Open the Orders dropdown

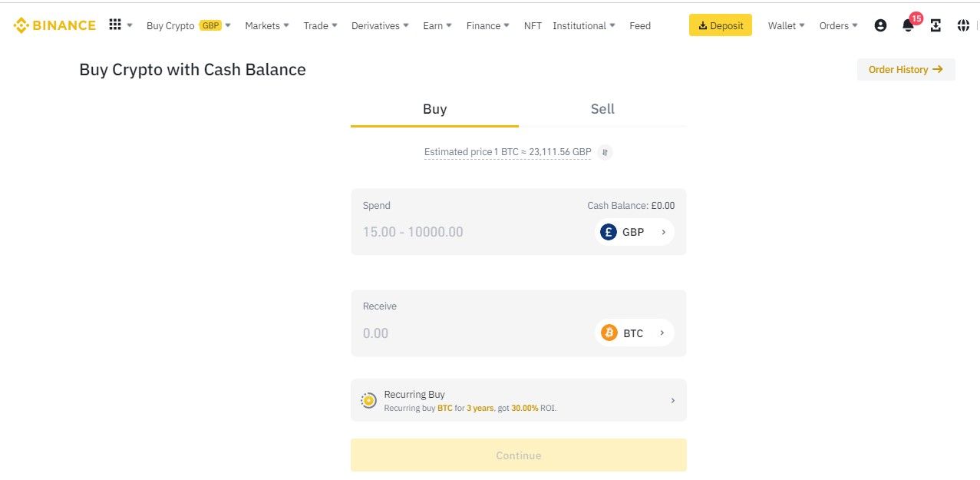(839, 25)
